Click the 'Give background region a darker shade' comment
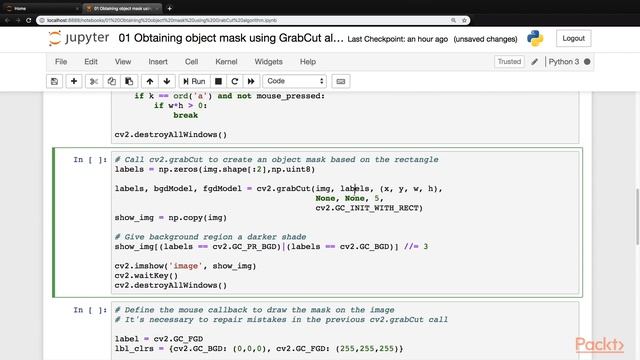The width and height of the screenshot is (640, 360). [211, 237]
